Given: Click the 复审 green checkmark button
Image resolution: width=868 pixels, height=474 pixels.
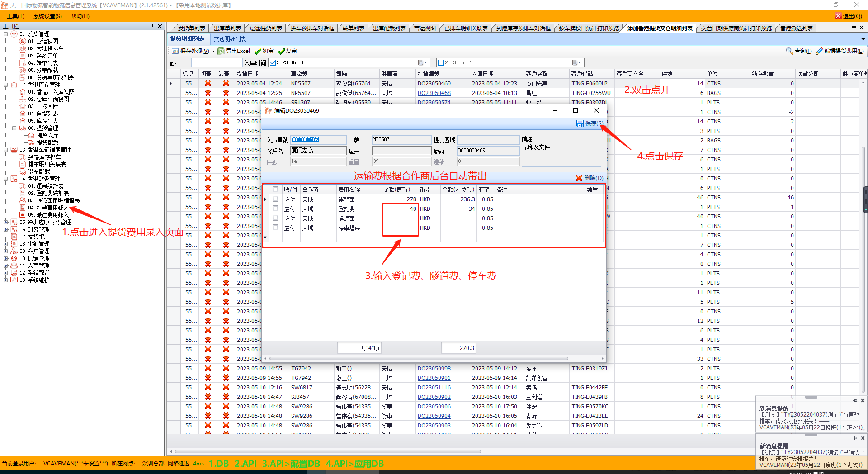Looking at the screenshot, I should (x=281, y=51).
